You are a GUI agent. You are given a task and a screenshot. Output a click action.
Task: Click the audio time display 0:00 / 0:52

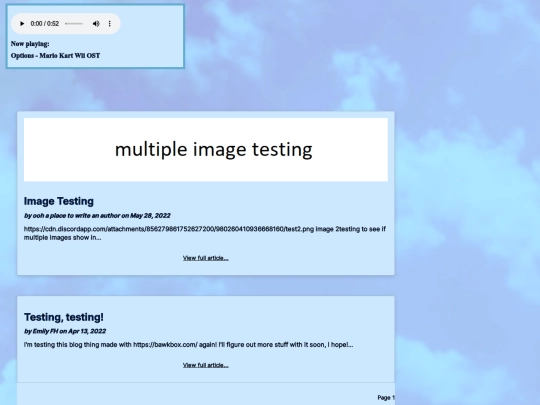(x=45, y=24)
